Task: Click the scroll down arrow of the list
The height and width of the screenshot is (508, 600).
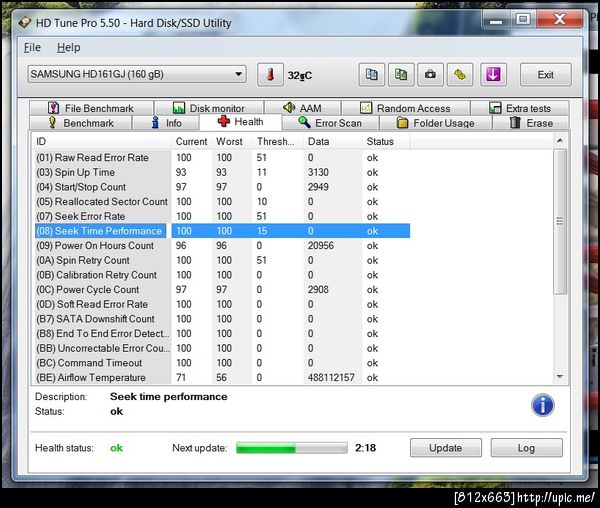Action: 560,377
